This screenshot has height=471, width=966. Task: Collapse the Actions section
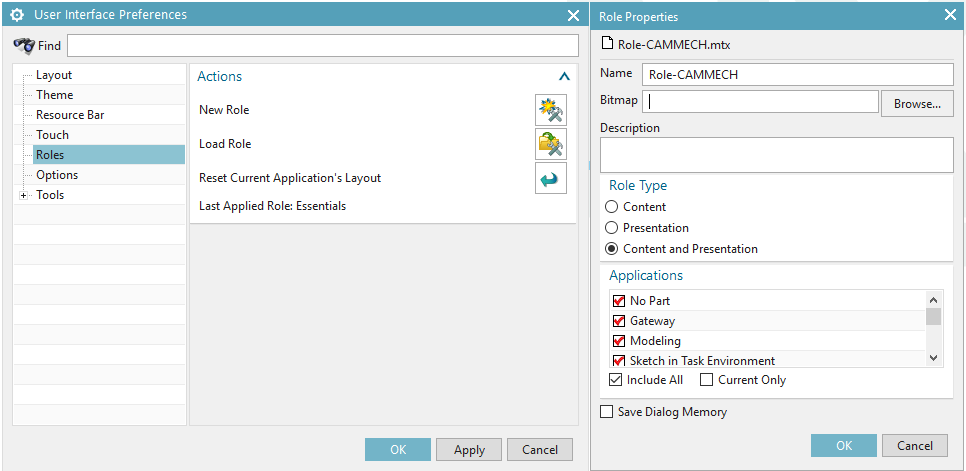(x=564, y=77)
